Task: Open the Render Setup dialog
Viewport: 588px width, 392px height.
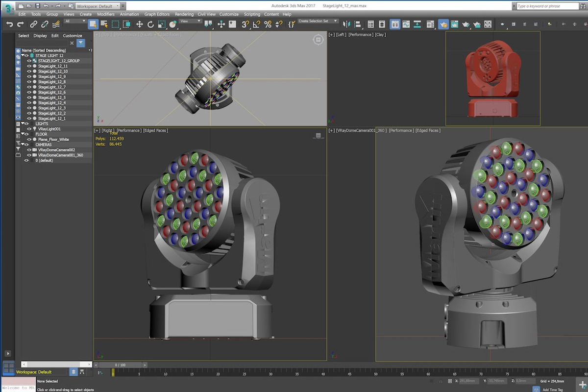Action: (443, 24)
